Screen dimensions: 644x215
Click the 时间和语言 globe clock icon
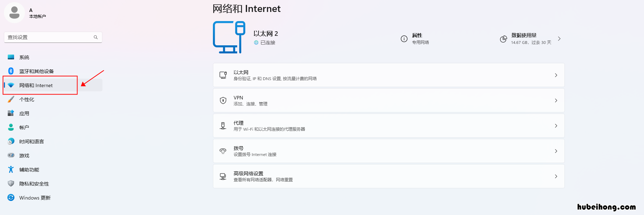(x=11, y=141)
